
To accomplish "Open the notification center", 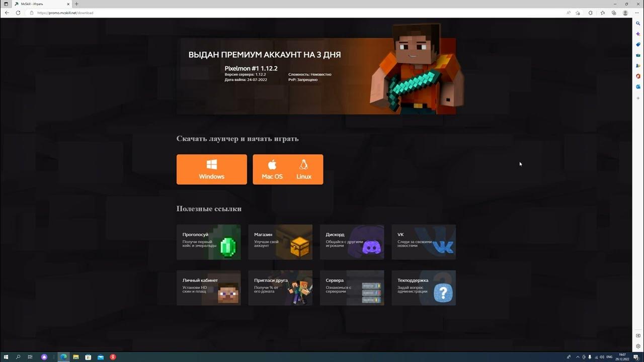I will click(636, 357).
